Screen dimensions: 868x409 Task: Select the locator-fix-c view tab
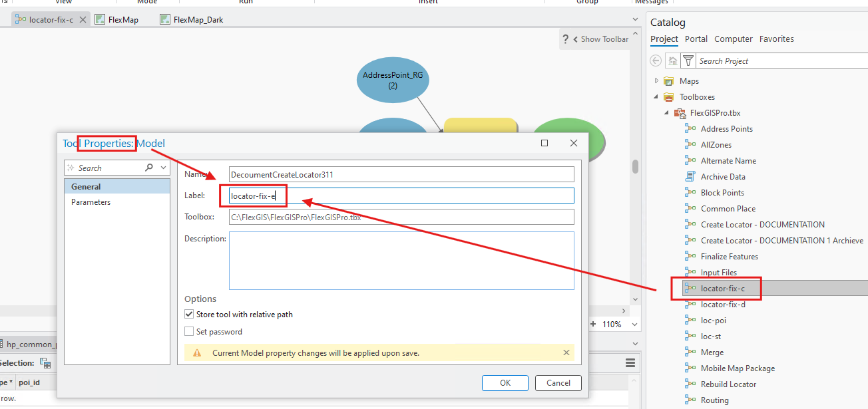point(51,19)
